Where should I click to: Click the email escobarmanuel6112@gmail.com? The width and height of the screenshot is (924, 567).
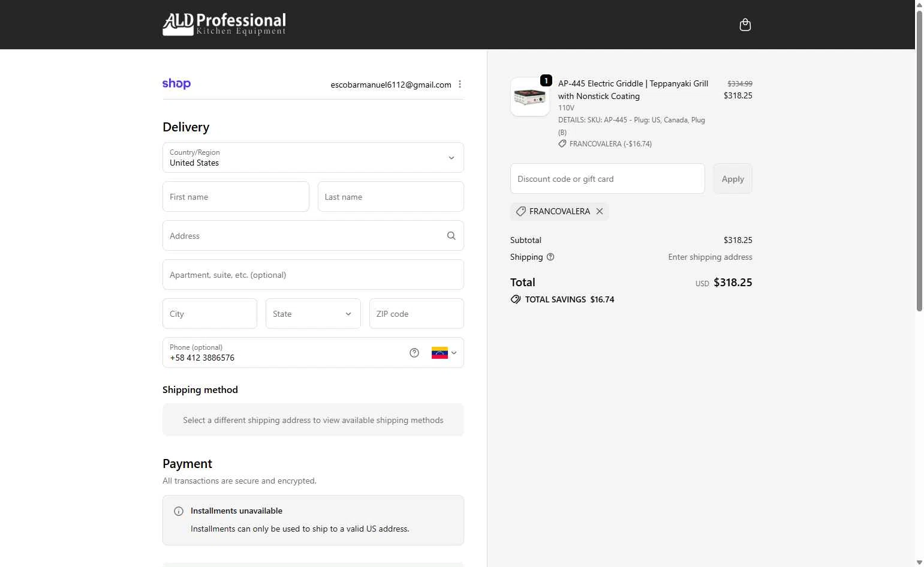pyautogui.click(x=391, y=85)
